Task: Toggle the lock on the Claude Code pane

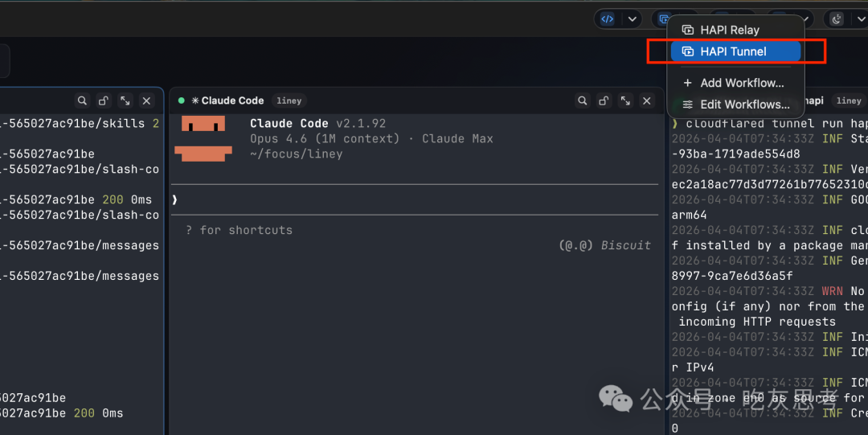Action: [x=604, y=101]
